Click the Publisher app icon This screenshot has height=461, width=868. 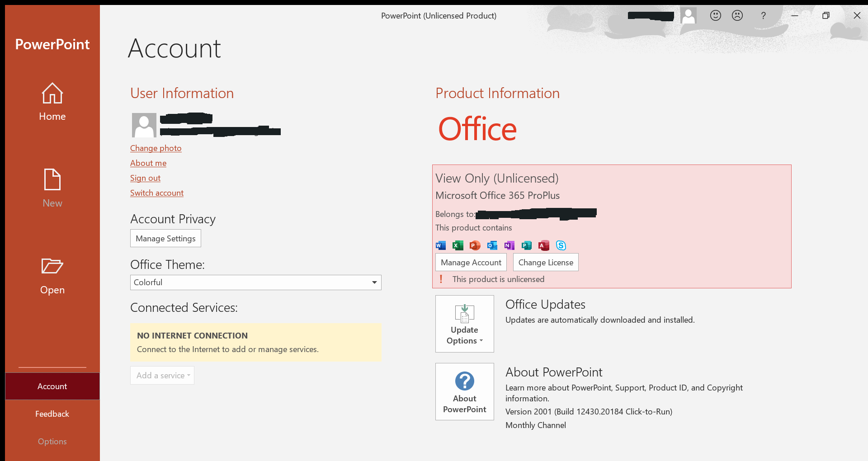[527, 245]
